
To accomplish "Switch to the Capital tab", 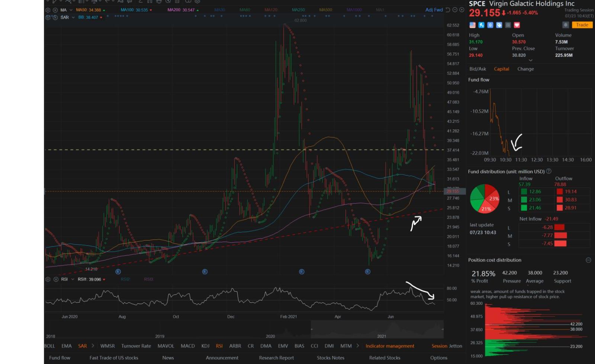I will tap(501, 69).
